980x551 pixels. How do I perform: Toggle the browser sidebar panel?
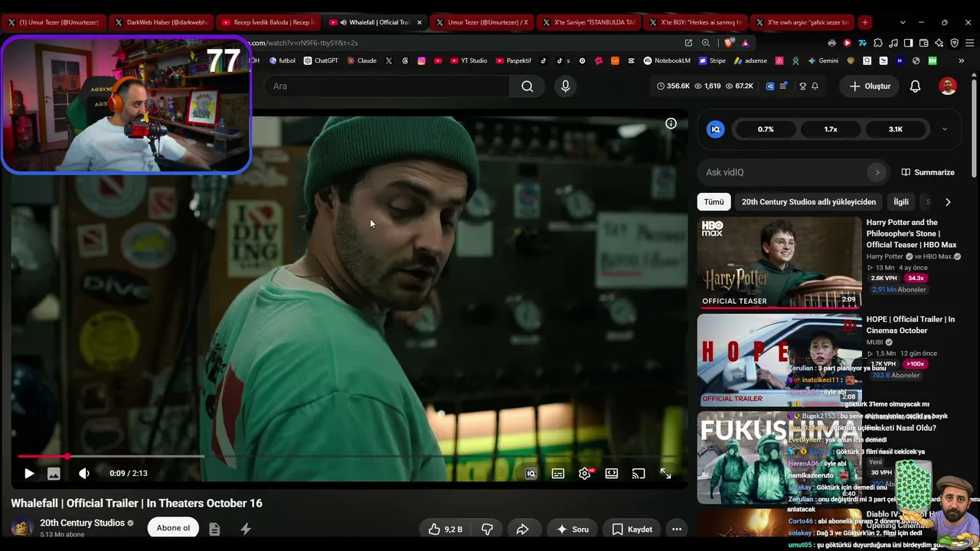[x=908, y=43]
